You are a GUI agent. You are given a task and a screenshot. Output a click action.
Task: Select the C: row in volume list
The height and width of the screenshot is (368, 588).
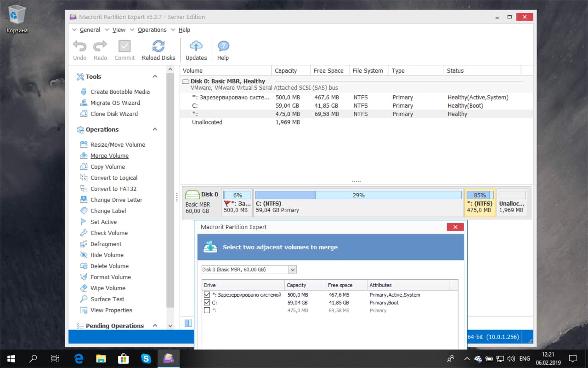point(356,105)
